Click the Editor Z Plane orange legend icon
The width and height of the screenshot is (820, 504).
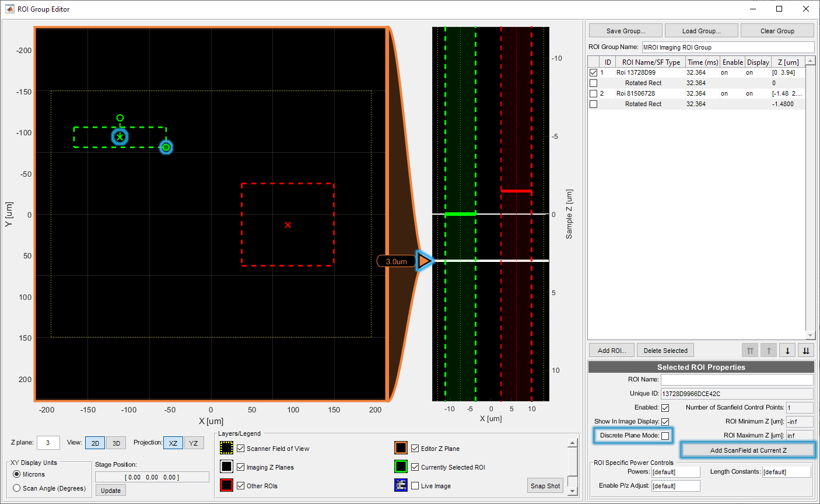[401, 448]
